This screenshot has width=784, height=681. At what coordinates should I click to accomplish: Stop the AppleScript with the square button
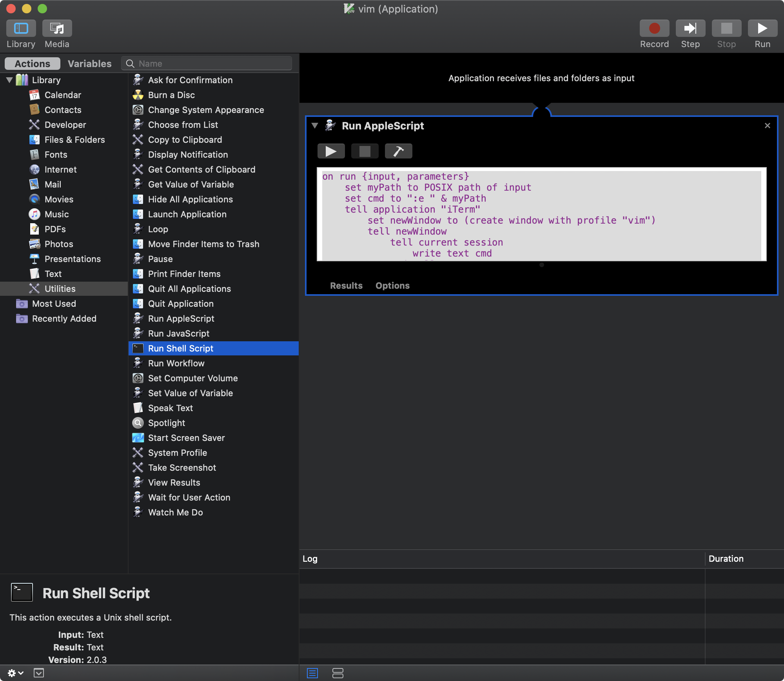(x=365, y=151)
